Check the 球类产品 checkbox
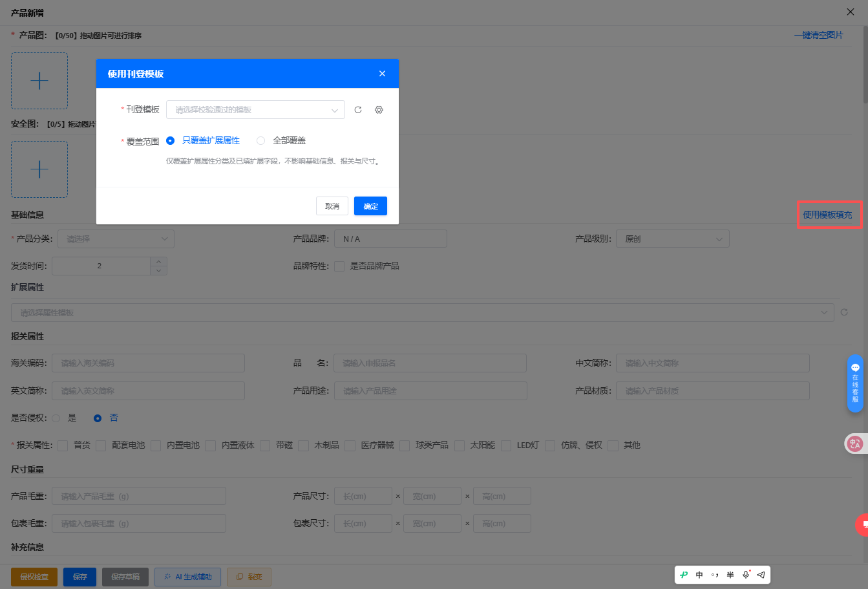Screen dimensions: 868x589 click(405, 445)
